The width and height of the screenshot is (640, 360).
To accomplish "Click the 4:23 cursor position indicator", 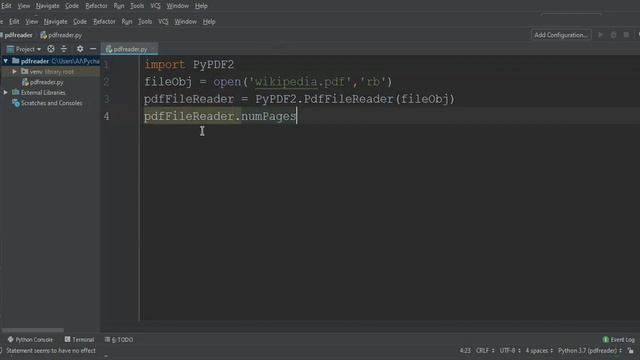I will 465,351.
